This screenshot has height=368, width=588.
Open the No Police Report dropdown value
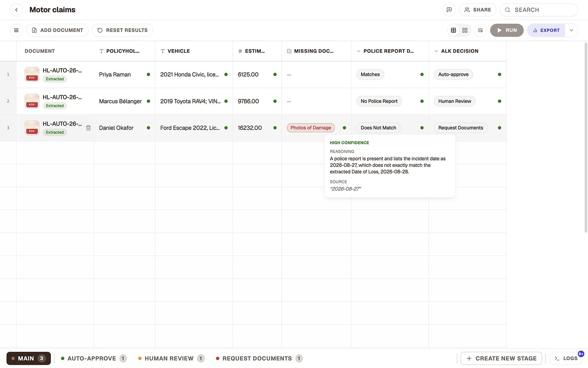pos(379,101)
